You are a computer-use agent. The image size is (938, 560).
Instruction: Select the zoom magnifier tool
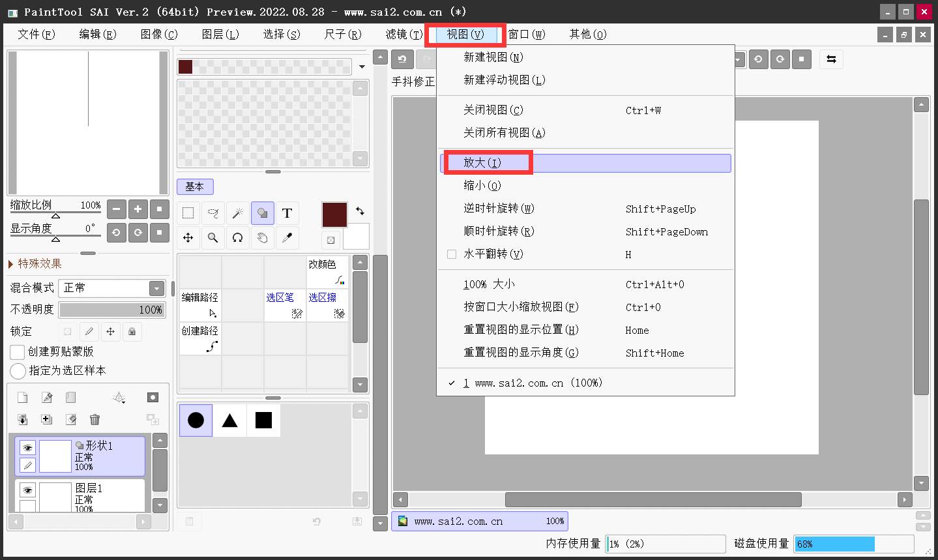[x=213, y=238]
